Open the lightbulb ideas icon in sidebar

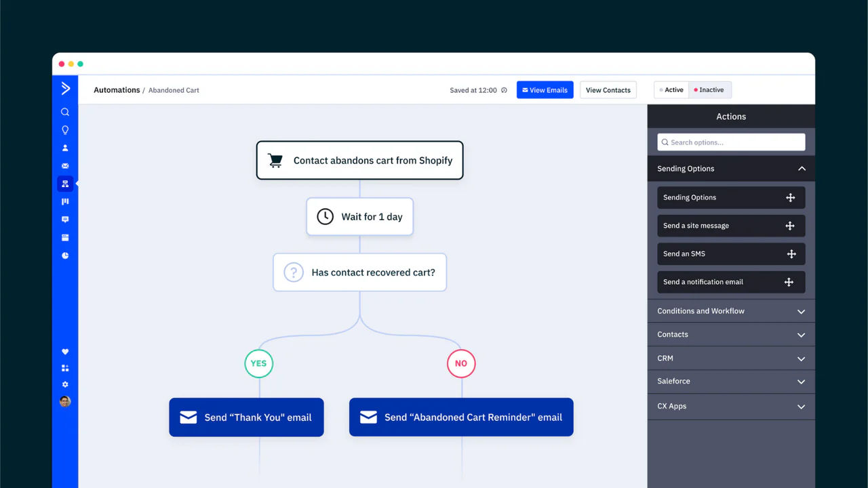point(65,130)
